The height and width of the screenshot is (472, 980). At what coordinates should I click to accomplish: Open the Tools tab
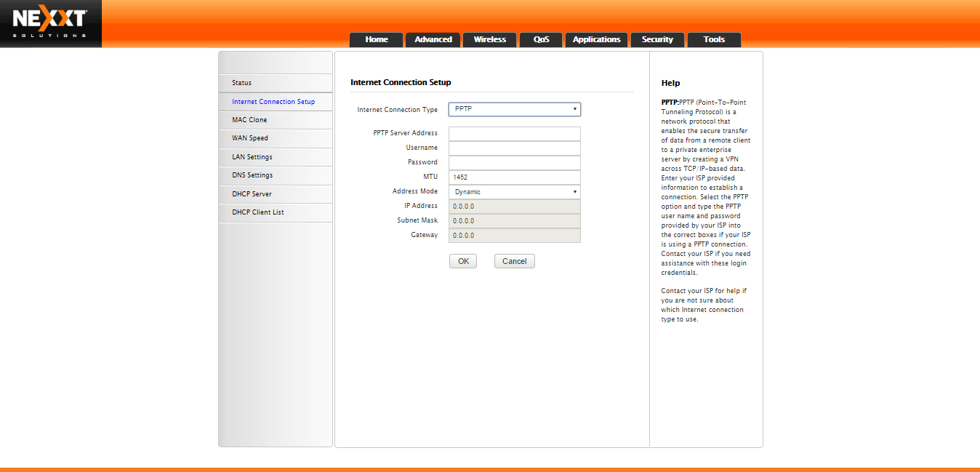click(714, 40)
